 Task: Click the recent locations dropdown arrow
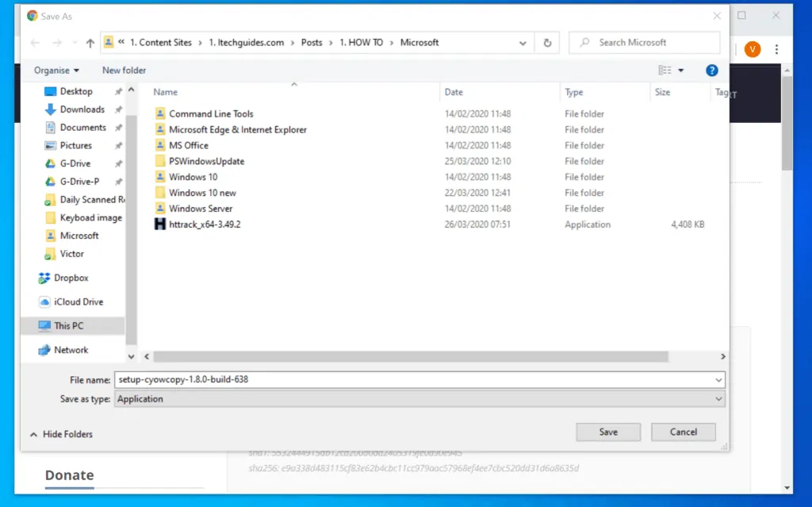click(x=75, y=43)
